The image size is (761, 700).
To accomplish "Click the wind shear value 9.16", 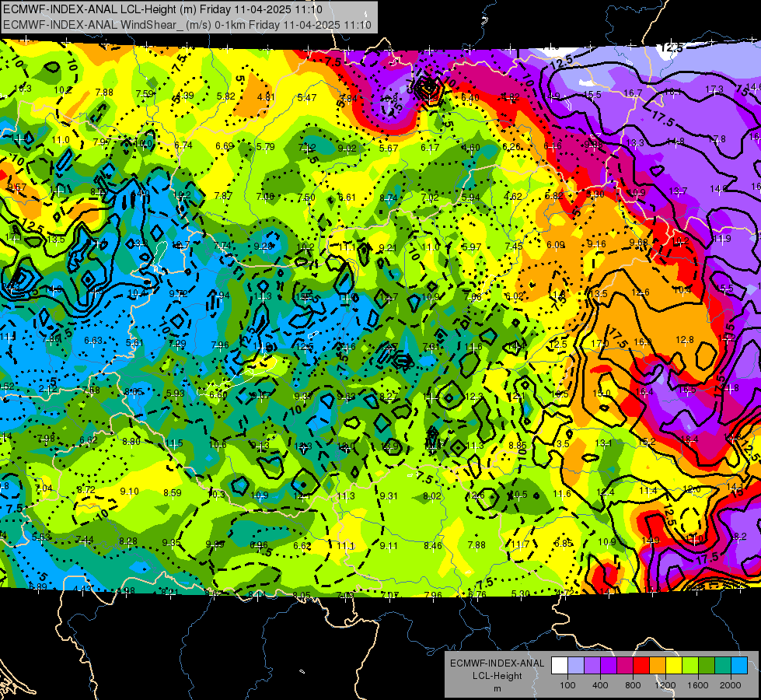I will pos(596,244).
